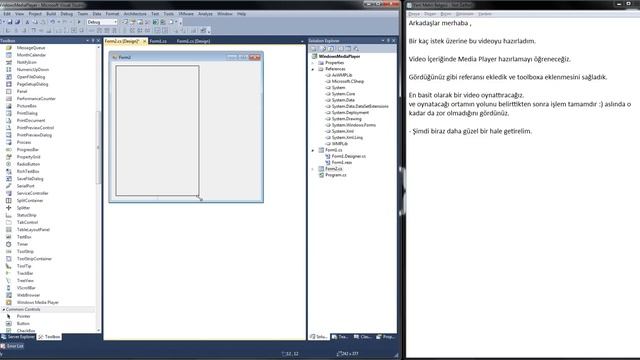
Task: Collapse the References node in Solution Explorer
Action: 313,69
